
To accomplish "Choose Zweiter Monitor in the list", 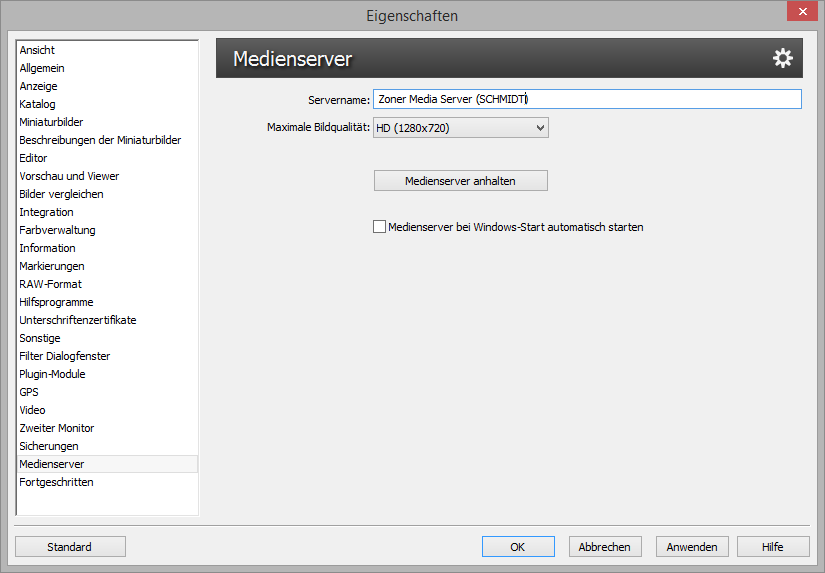I will 56,428.
